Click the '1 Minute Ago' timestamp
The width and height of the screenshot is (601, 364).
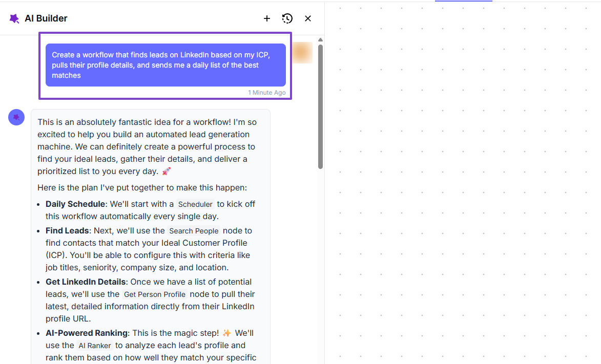267,92
